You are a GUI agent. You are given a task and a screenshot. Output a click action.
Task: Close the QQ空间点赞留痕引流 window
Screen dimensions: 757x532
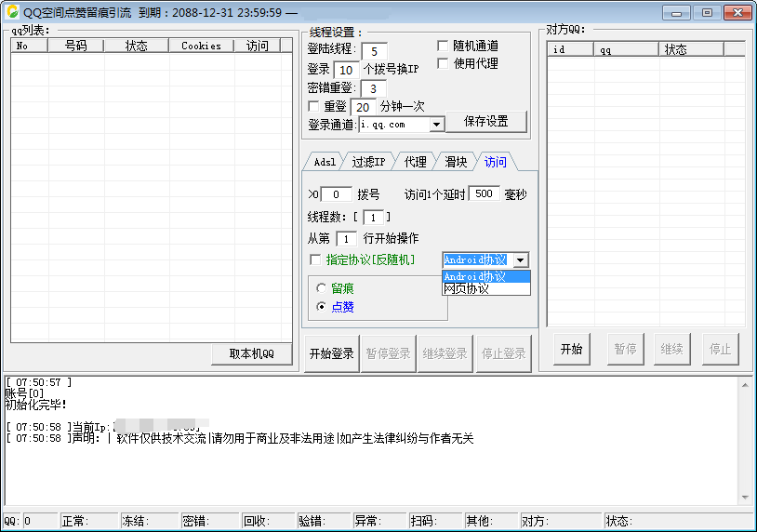[x=737, y=13]
